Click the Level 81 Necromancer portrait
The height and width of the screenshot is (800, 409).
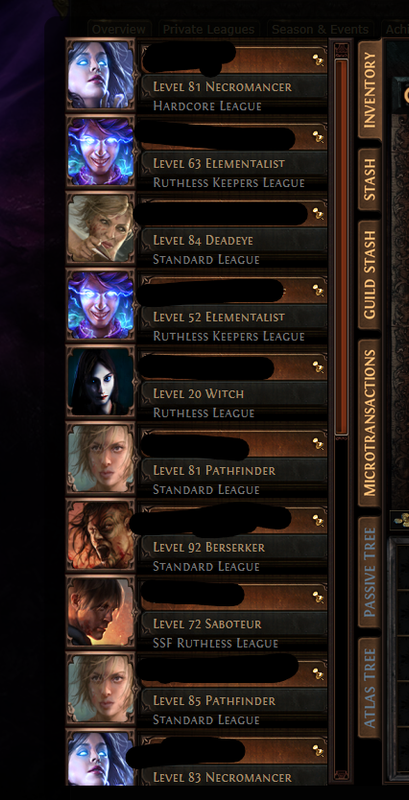click(100, 74)
